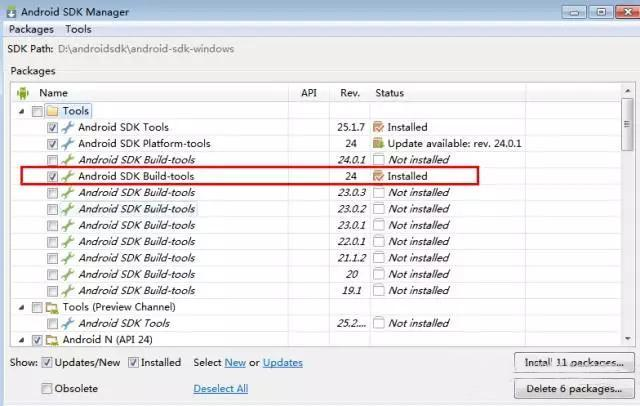Click the Android N (API 24) folder icon

tap(52, 340)
